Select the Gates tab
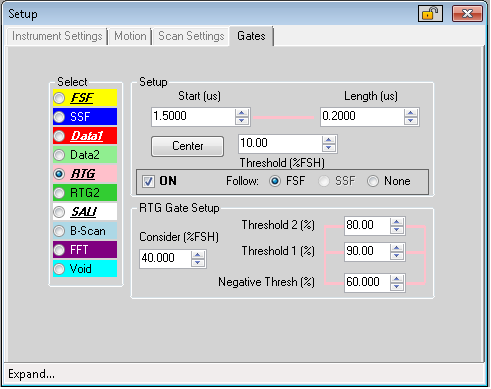 click(251, 36)
